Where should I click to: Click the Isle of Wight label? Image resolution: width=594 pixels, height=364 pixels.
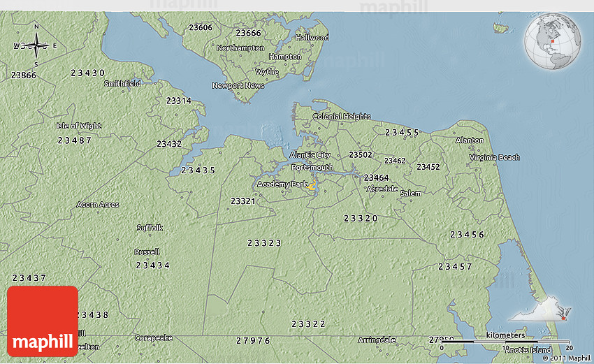(x=78, y=126)
